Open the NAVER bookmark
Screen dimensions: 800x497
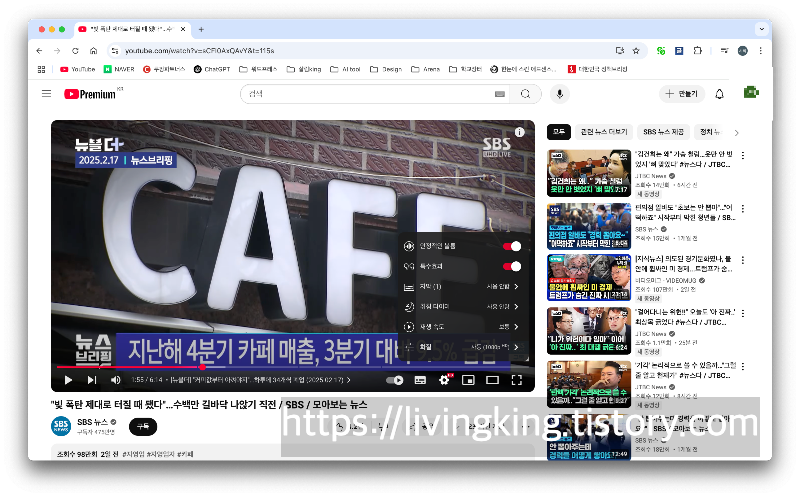pos(119,69)
